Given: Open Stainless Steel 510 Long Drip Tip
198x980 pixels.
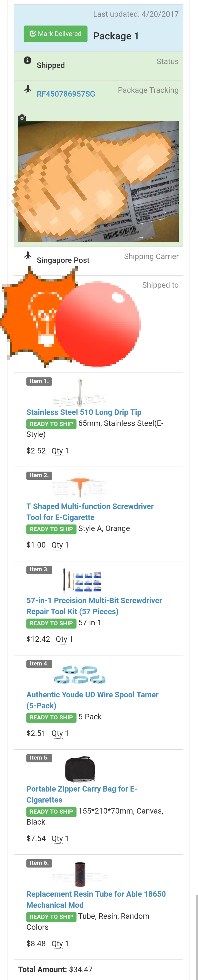Looking at the screenshot, I should click(84, 412).
